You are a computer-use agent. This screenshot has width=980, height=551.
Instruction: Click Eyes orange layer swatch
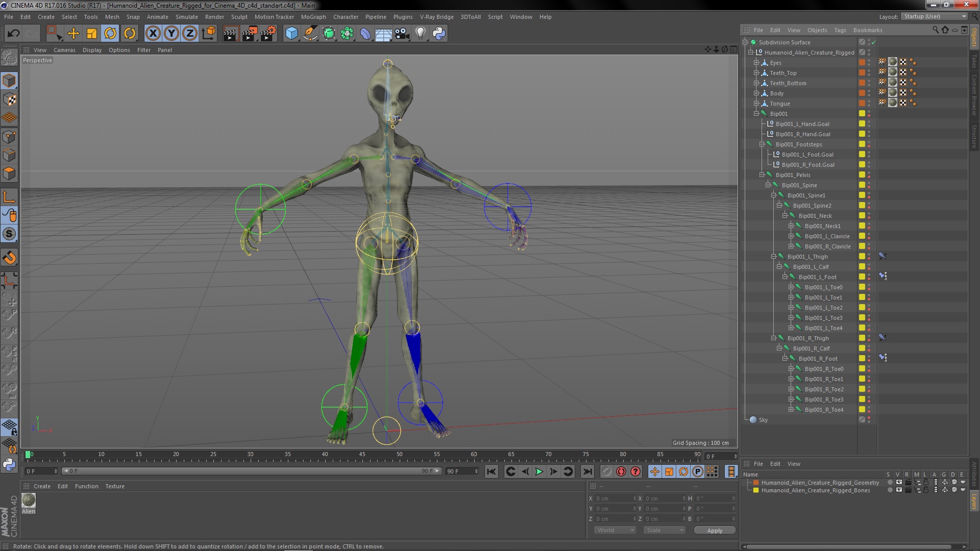[x=862, y=63]
